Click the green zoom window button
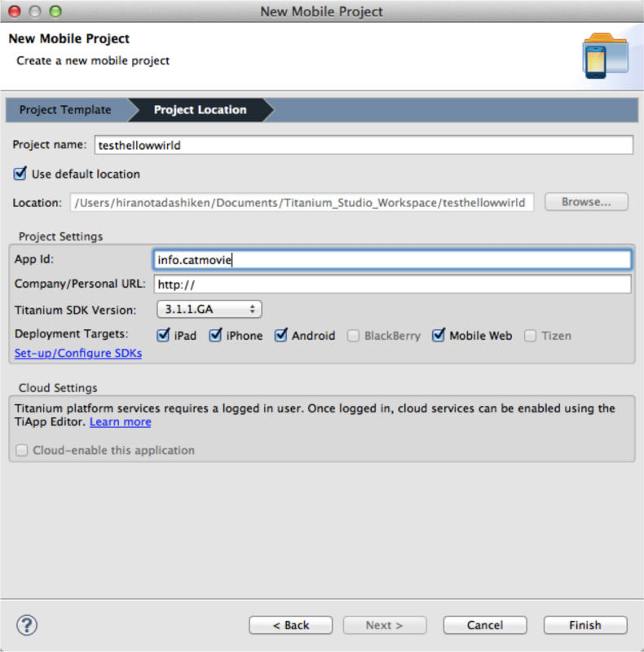Screen dimensions: 644x652 point(55,11)
